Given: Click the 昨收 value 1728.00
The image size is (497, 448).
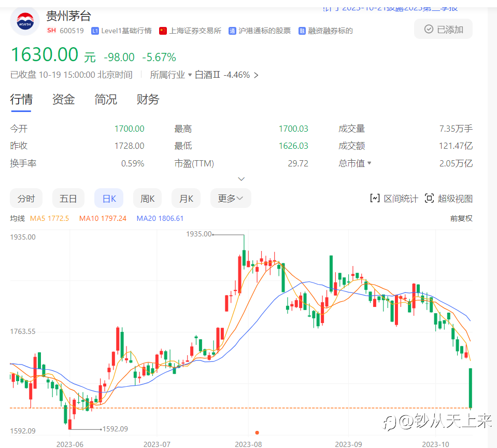Looking at the screenshot, I should [x=130, y=146].
